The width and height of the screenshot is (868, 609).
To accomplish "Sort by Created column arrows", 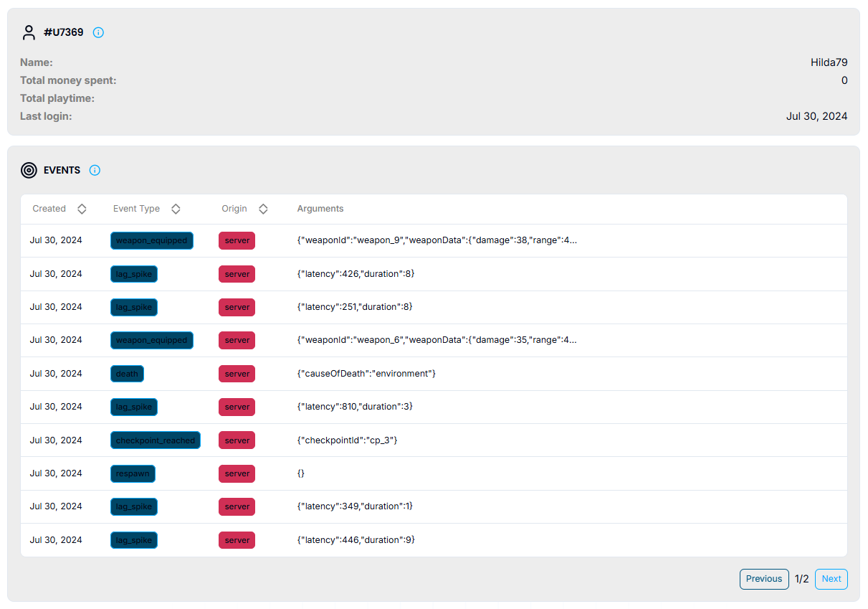I will pyautogui.click(x=82, y=209).
